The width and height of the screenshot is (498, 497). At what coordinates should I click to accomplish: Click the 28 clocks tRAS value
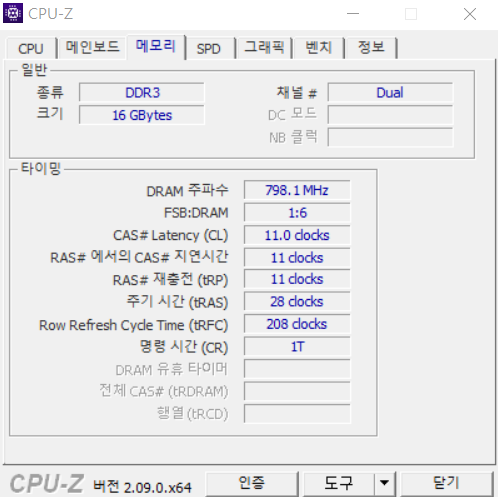(x=297, y=302)
